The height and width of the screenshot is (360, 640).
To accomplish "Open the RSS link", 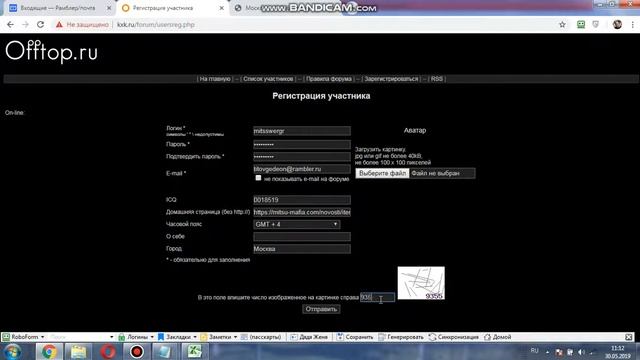I will point(437,79).
